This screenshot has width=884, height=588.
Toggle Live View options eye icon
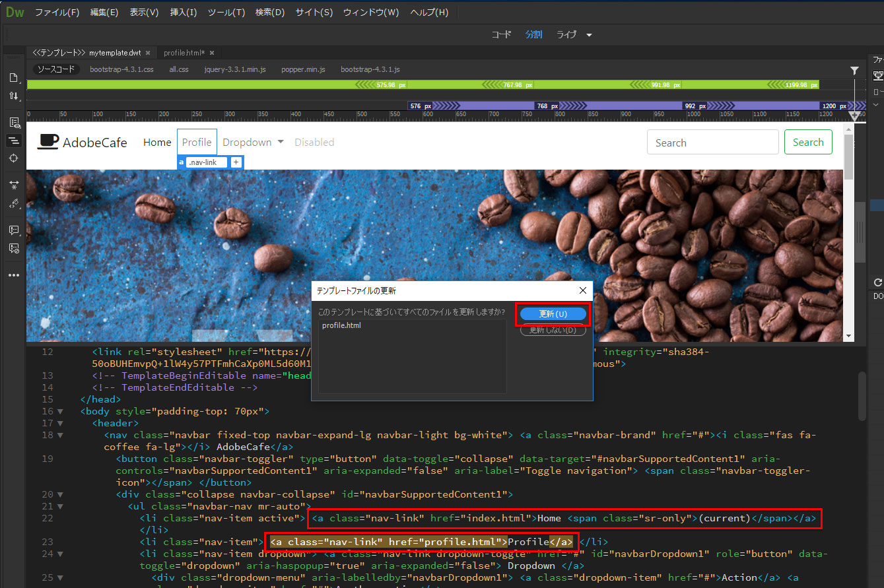(14, 123)
